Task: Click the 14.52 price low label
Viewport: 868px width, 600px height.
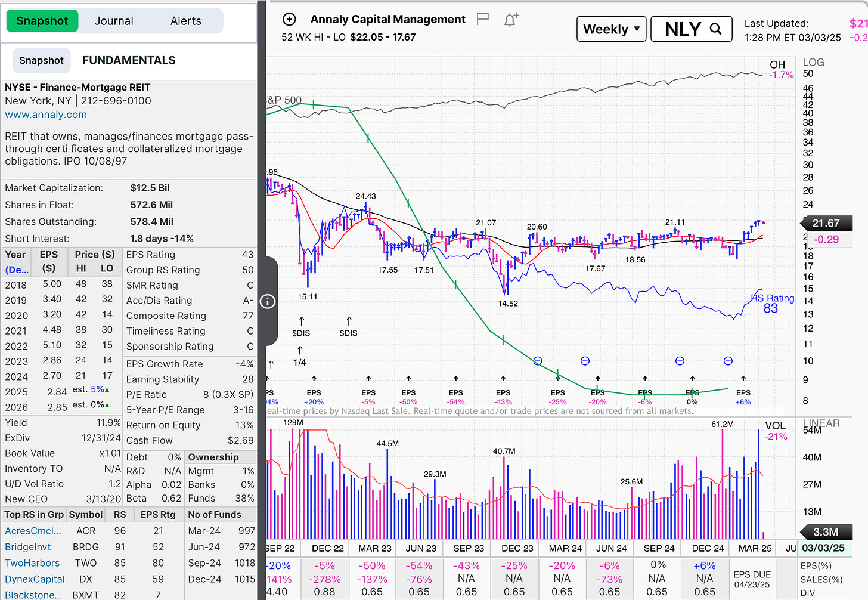Action: (508, 304)
